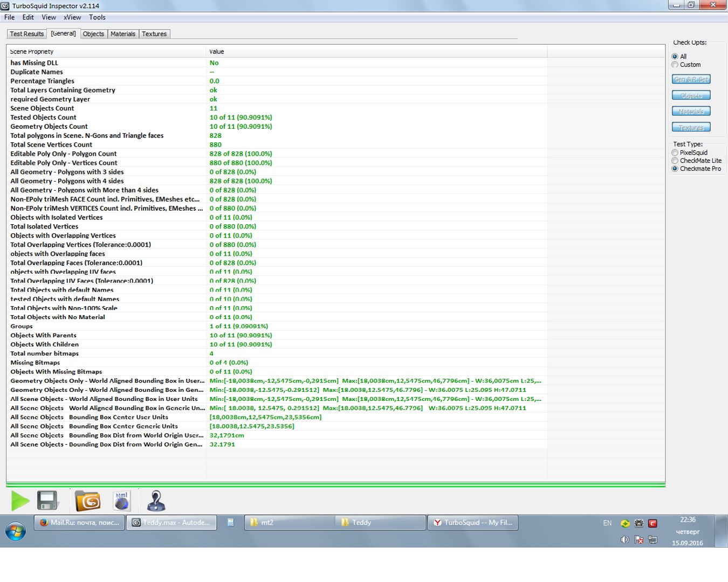Open the mt2 folder taskbar item
728x582 pixels.
click(x=291, y=523)
